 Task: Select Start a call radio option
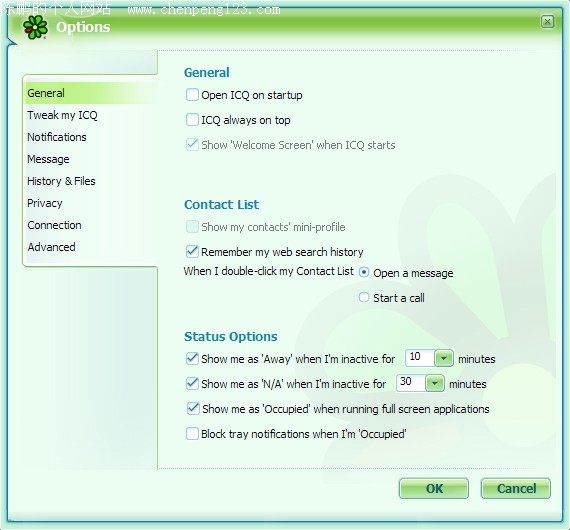364,297
